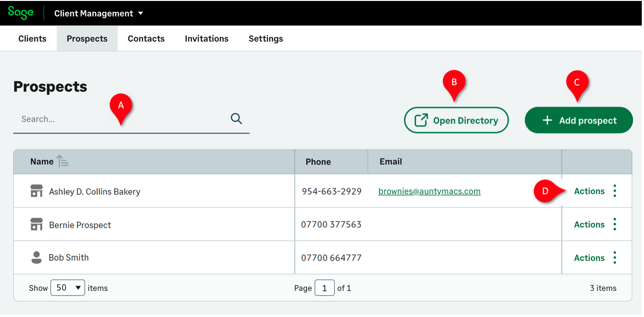
Task: Open the Actions menu for Bernie Prospect
Action: (x=589, y=224)
